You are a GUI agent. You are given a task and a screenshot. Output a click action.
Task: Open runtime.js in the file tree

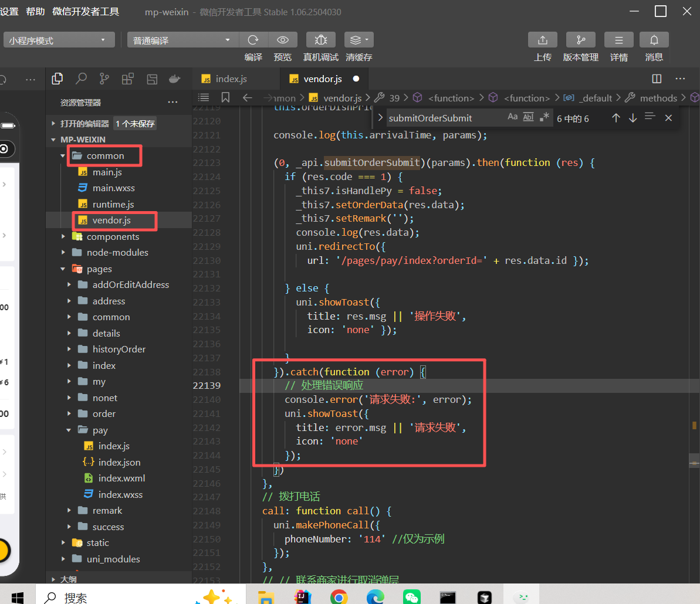click(x=113, y=204)
